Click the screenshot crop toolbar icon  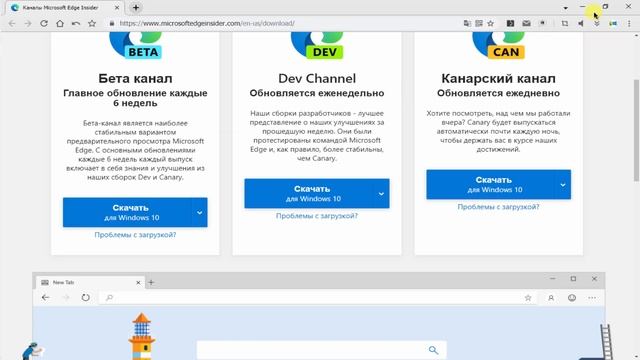point(565,24)
